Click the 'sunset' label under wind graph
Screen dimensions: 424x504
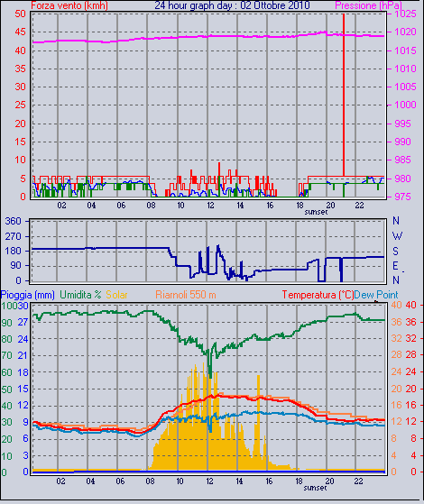coord(316,212)
